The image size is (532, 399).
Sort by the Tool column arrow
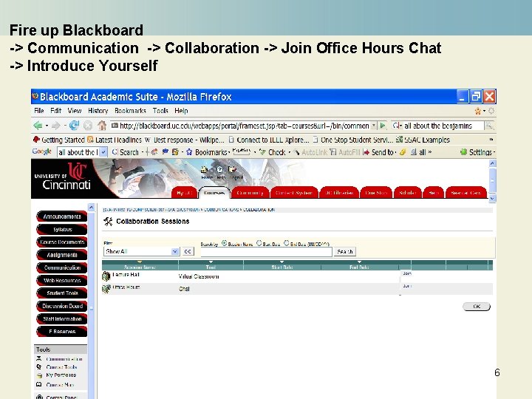[x=211, y=262]
